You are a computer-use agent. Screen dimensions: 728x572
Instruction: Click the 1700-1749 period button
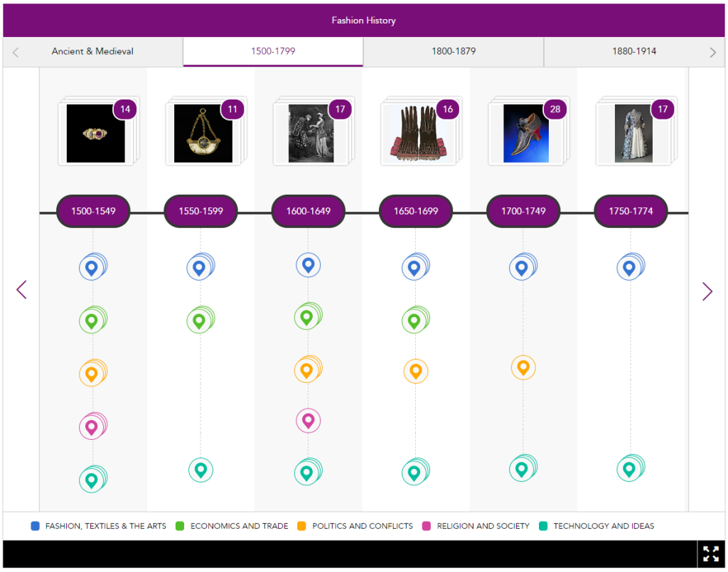(x=523, y=211)
